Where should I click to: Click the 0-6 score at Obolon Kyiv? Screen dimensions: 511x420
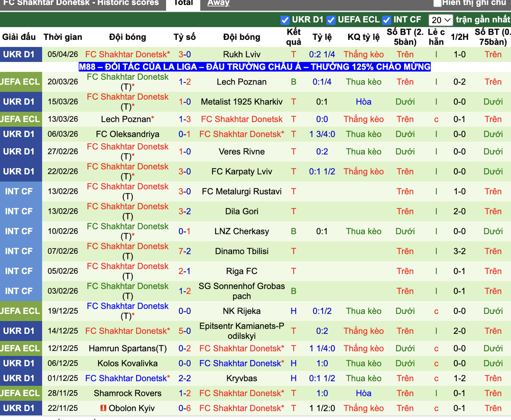(x=184, y=408)
